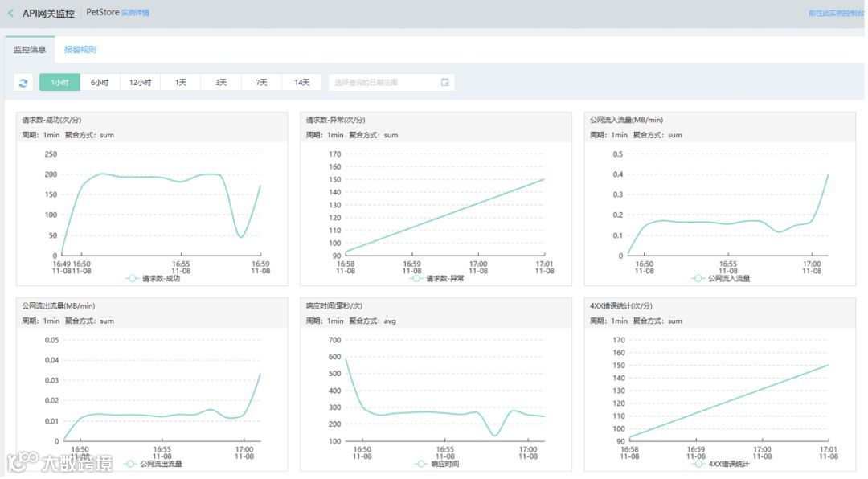
Task: Toggle 公网流入流量 legend marker
Action: pyautogui.click(x=698, y=279)
